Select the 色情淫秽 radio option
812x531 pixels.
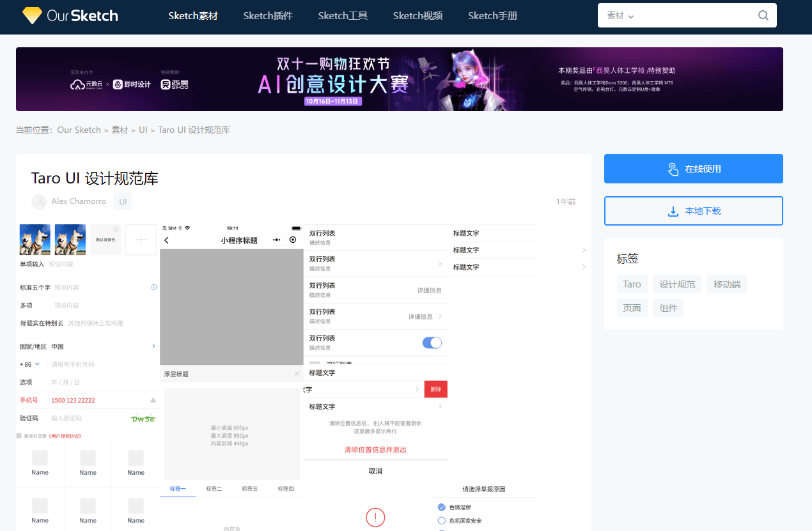441,507
